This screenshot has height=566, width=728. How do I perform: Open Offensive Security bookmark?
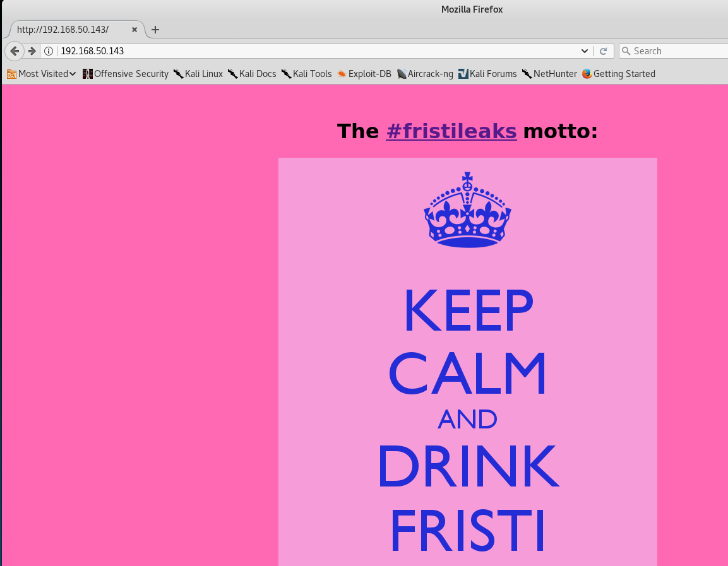126,74
